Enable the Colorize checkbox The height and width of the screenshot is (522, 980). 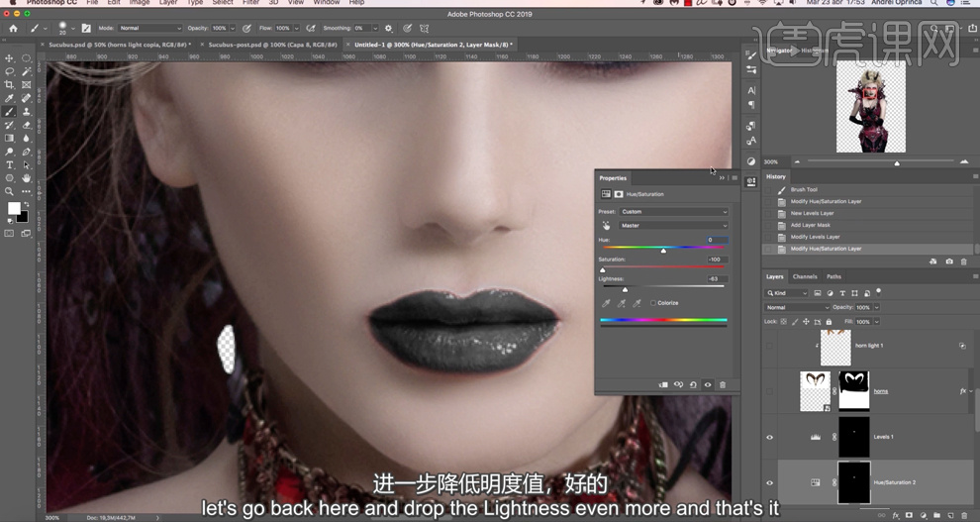(x=653, y=302)
